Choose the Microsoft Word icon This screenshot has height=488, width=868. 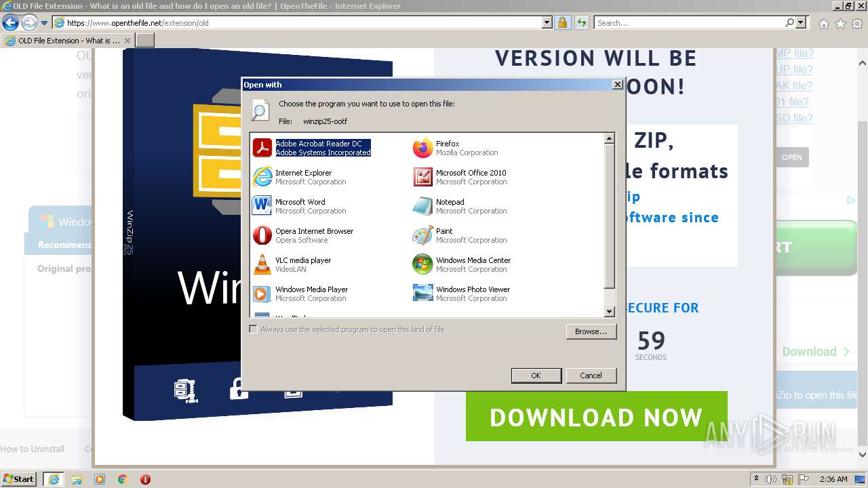262,206
